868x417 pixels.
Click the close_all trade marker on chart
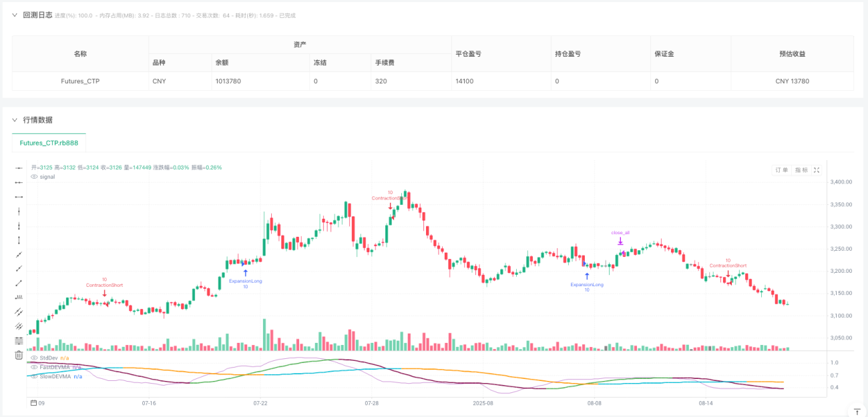(x=620, y=242)
